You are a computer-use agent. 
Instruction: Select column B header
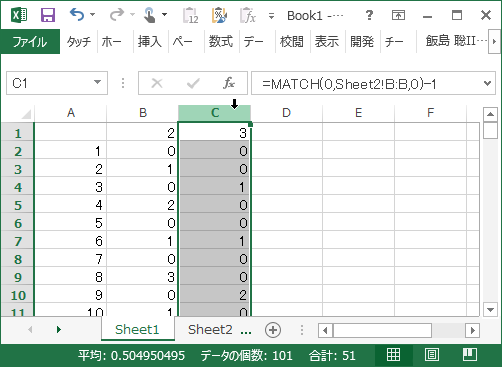(x=143, y=113)
